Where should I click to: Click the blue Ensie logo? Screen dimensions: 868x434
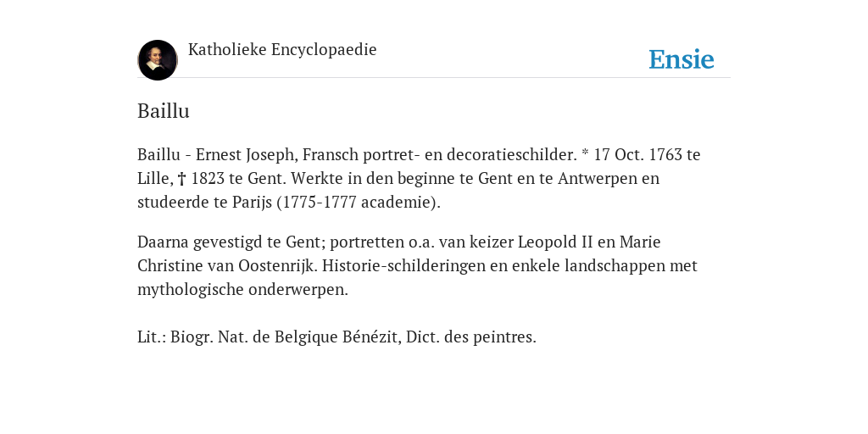(682, 59)
